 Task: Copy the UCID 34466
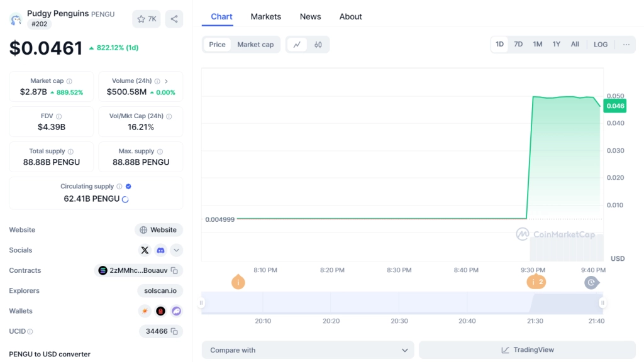point(175,331)
